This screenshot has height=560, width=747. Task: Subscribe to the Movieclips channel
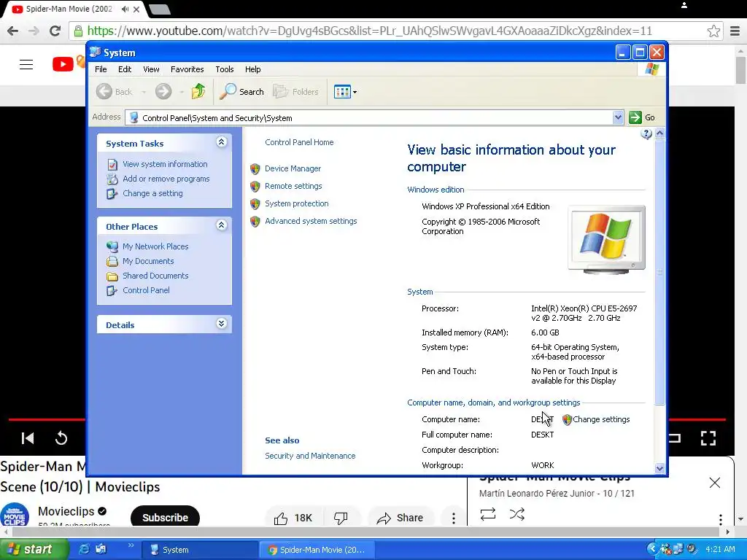click(165, 517)
